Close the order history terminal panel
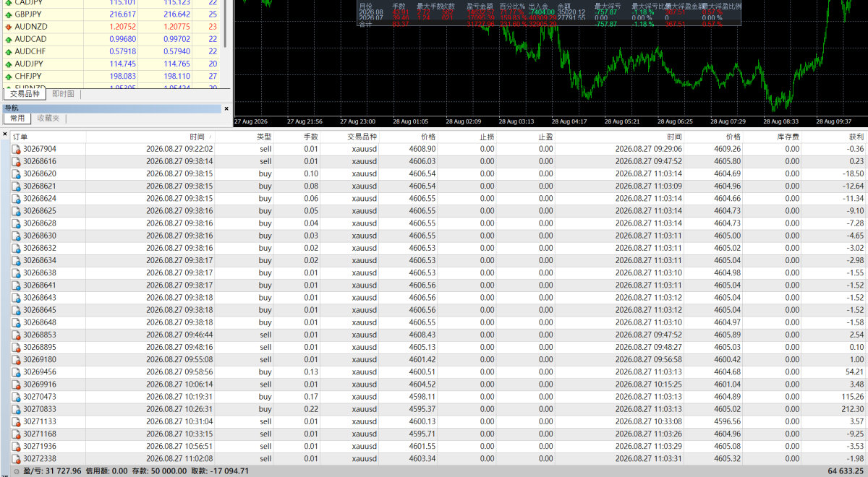This screenshot has height=477, width=868. (x=4, y=134)
